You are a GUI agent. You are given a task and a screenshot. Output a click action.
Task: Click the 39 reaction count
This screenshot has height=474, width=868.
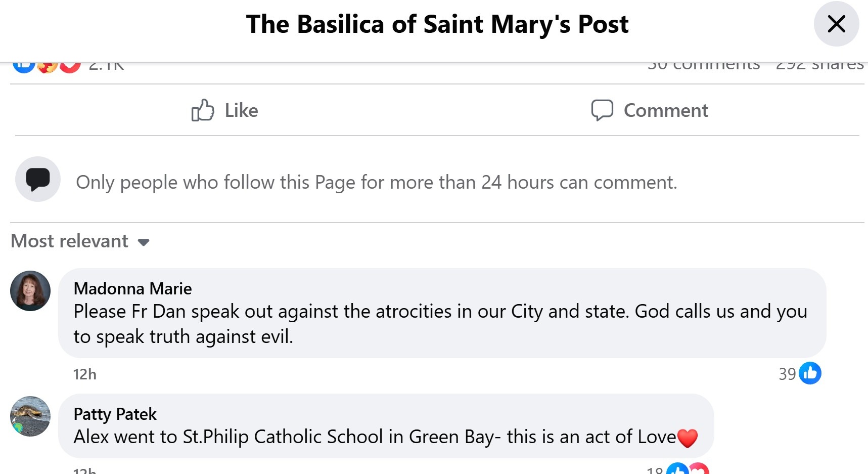click(x=787, y=374)
